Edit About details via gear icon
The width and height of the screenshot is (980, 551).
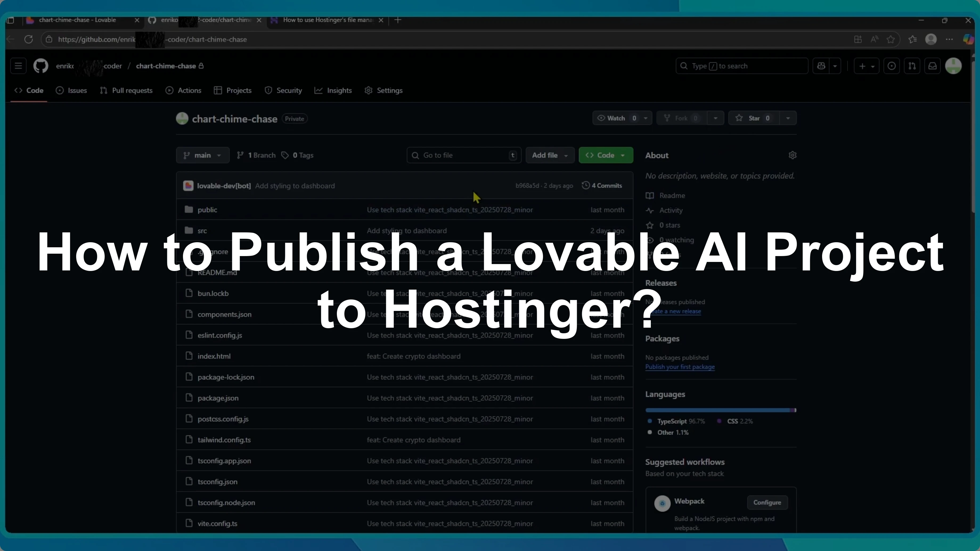tap(793, 155)
